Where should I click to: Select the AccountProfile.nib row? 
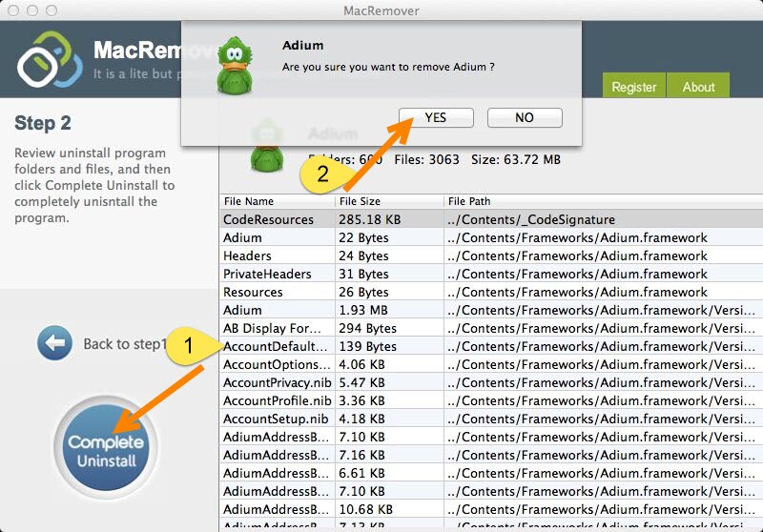pos(491,400)
